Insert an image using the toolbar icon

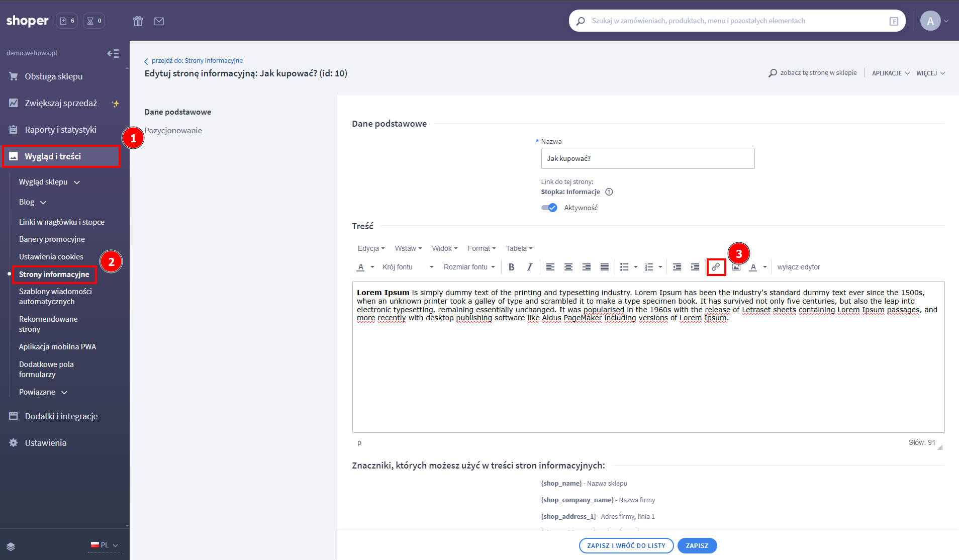pos(736,267)
